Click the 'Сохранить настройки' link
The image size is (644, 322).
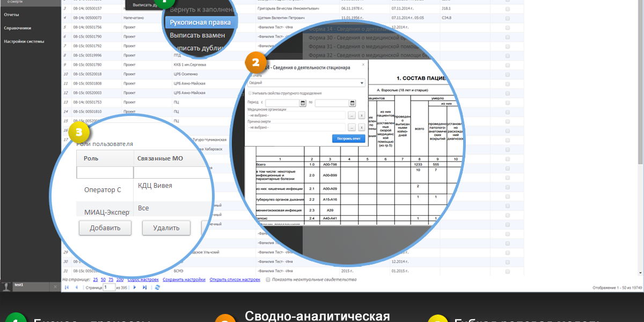184,280
